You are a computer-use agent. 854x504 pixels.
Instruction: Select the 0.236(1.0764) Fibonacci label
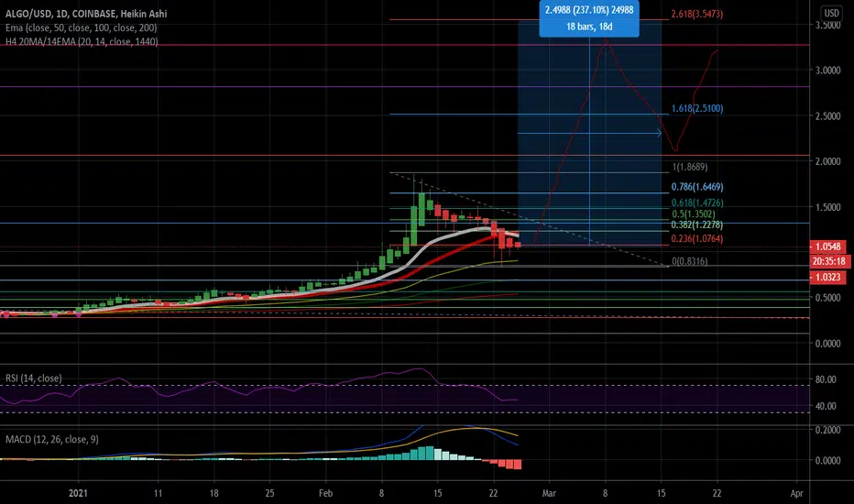[696, 238]
